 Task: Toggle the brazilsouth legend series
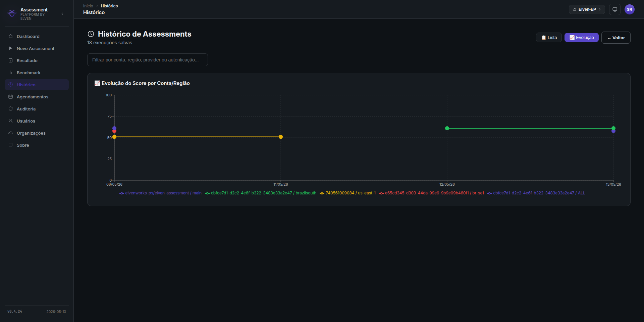261,193
